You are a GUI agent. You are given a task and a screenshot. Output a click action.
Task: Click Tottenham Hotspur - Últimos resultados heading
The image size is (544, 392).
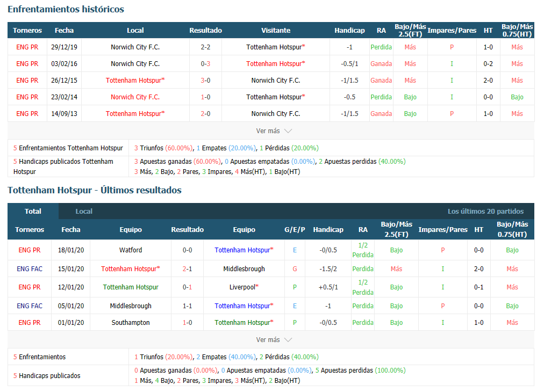click(95, 190)
